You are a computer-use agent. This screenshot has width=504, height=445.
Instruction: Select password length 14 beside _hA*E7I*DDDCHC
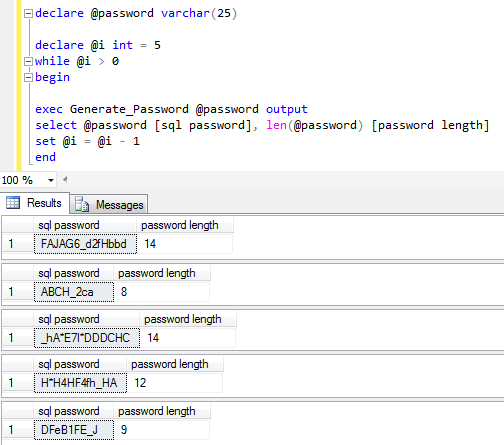coord(188,338)
